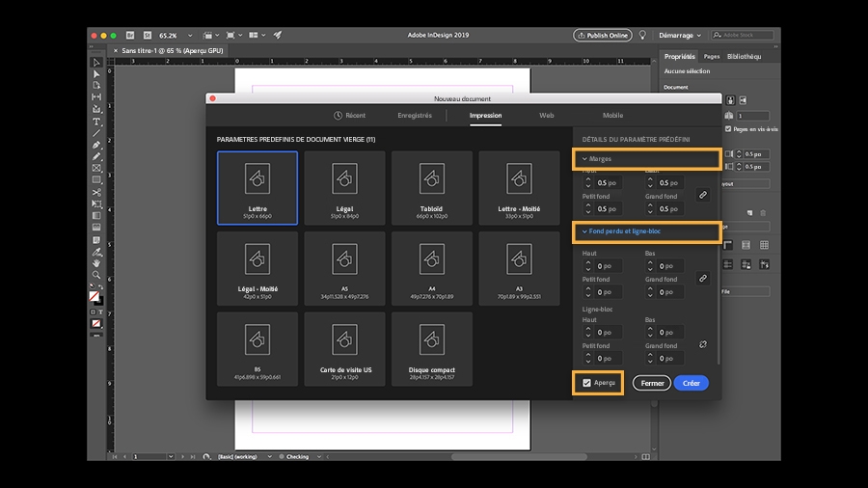The image size is (868, 488).
Task: Open the [Basic] (working) preflight profile dropdown
Action: (270, 457)
